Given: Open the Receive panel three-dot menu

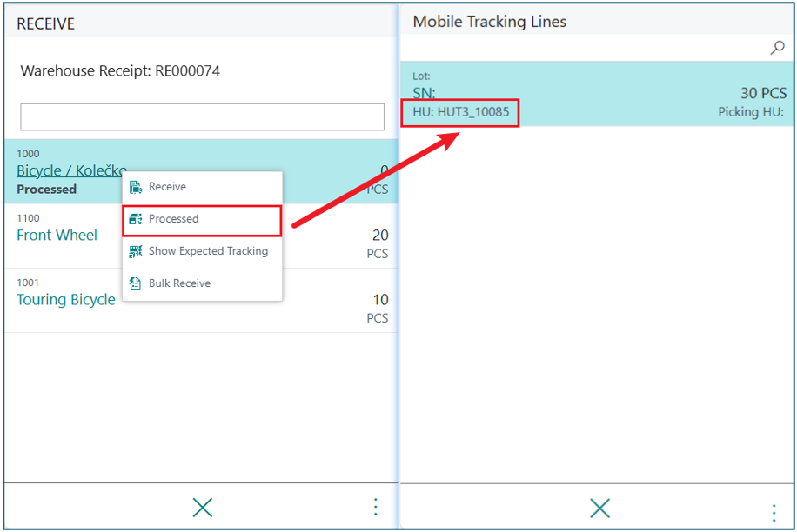Looking at the screenshot, I should point(375,507).
